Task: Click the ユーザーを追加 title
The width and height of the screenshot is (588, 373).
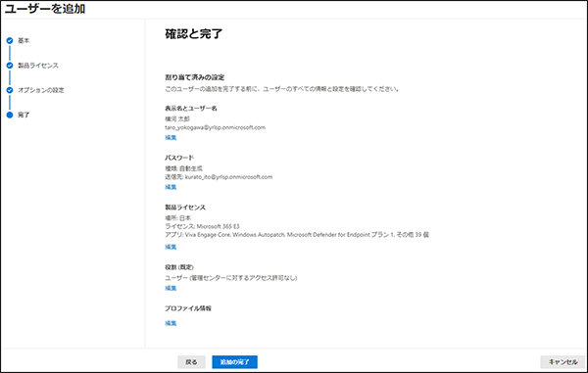Action: [45, 8]
